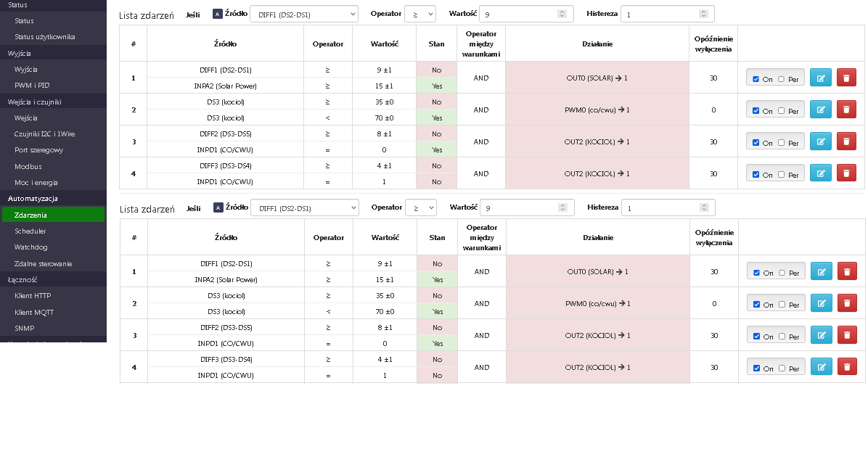Edit event 4 in the lower event list
868x449 pixels.
click(x=822, y=368)
